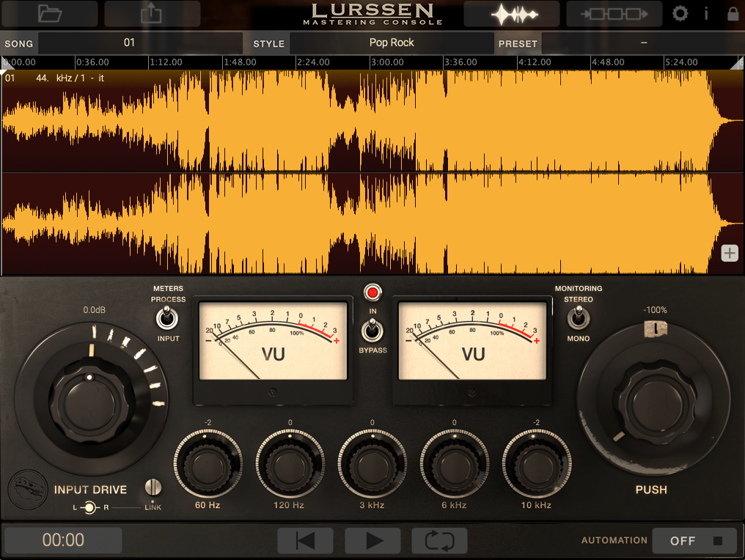Open the Song selector showing 01
Screen dimensions: 745x560
tap(140, 43)
